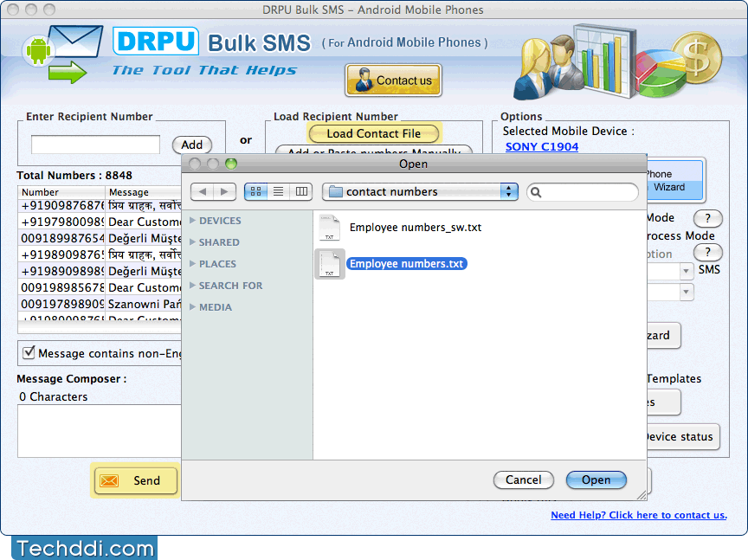This screenshot has width=748, height=560.
Task: Open the dropdown beside the SMS label
Action: 686,270
